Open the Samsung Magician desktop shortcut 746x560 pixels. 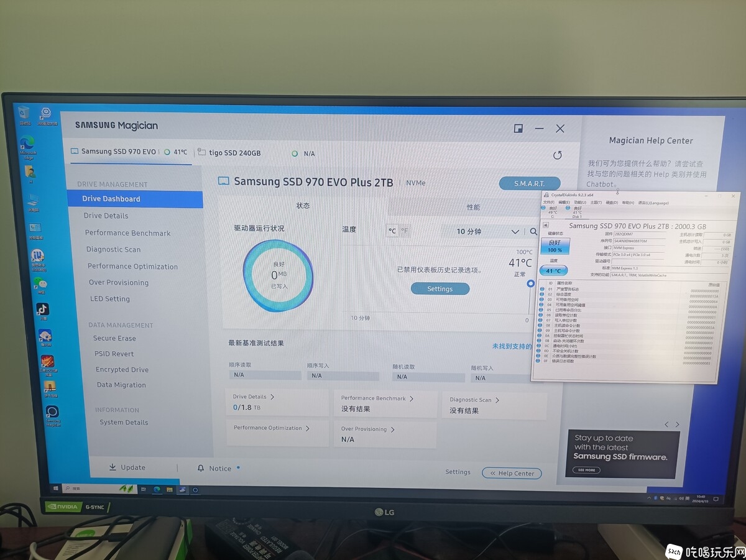52,416
